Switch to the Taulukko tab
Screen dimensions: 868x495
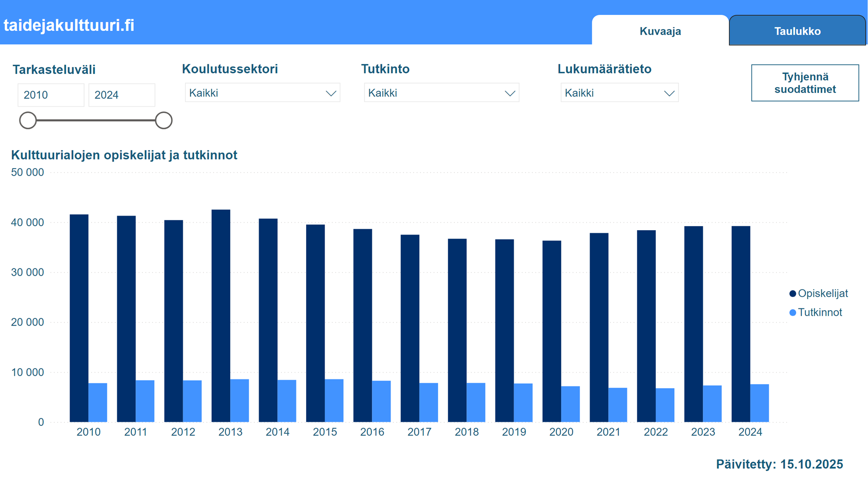coord(797,31)
